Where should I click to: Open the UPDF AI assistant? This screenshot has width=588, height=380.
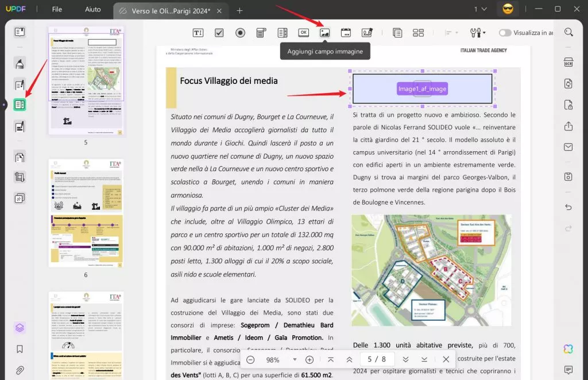click(x=568, y=349)
